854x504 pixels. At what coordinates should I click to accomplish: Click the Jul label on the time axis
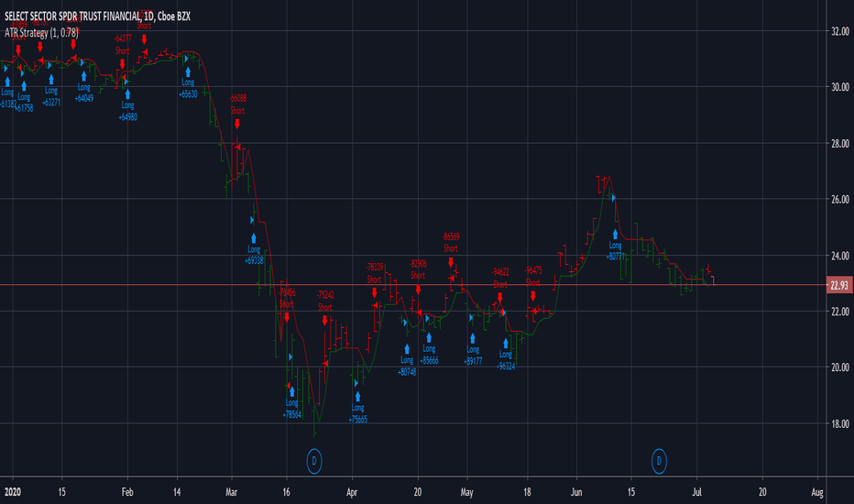pyautogui.click(x=696, y=492)
